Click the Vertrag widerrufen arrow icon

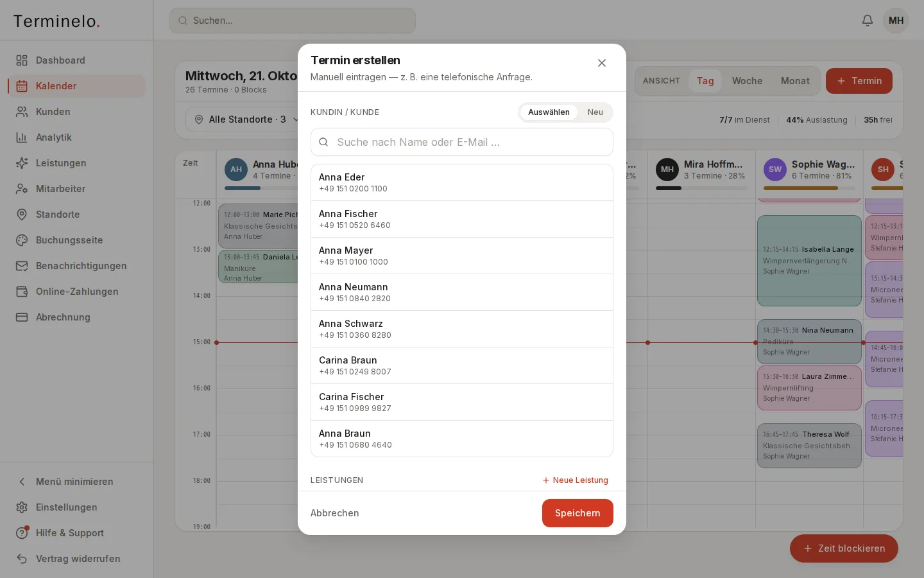[22, 559]
